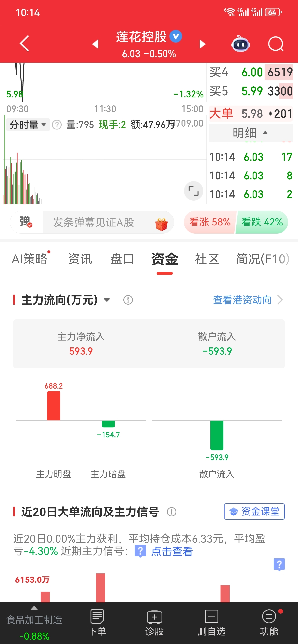Open info icon beside 主力流向(万元)
Image resolution: width=298 pixels, height=644 pixels.
(128, 300)
